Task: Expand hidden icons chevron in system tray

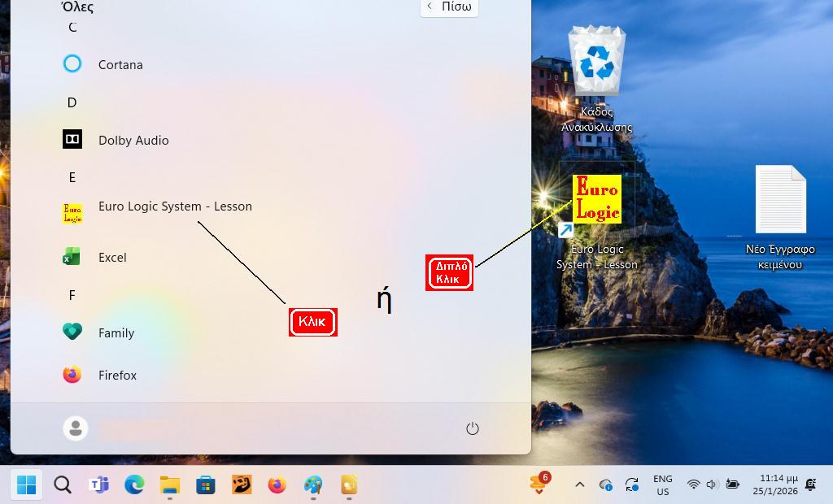Action: (580, 484)
